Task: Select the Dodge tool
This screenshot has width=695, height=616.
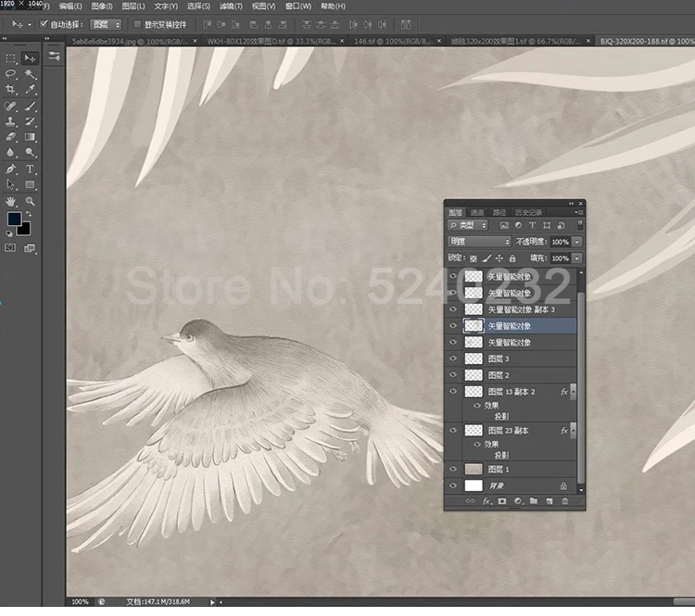Action: pos(31,153)
